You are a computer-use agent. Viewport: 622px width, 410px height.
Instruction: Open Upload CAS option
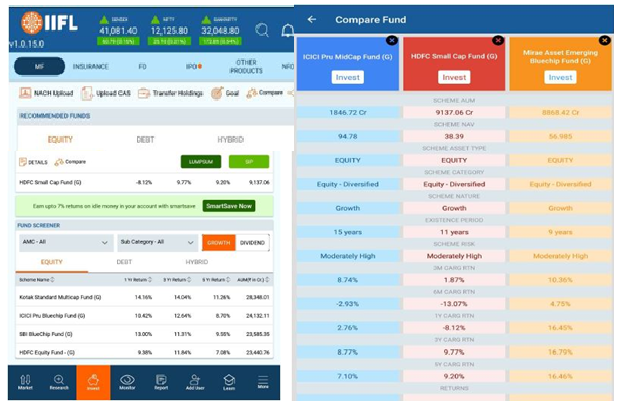[106, 93]
